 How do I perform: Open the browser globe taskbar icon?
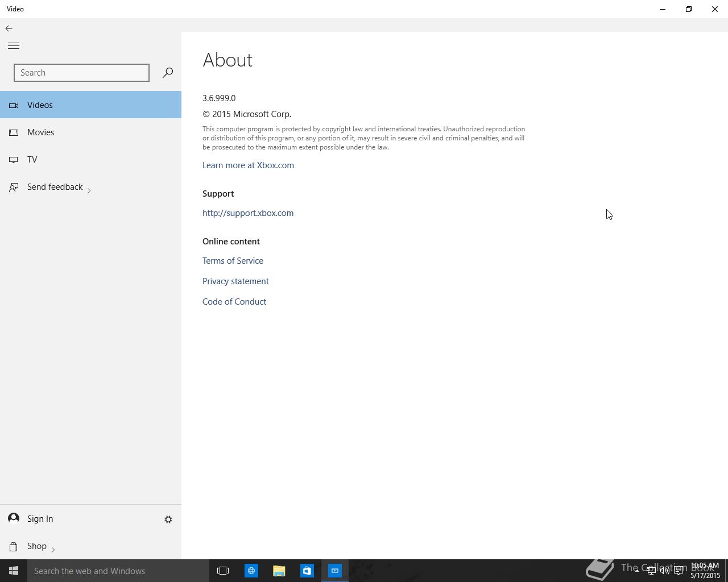pyautogui.click(x=251, y=571)
